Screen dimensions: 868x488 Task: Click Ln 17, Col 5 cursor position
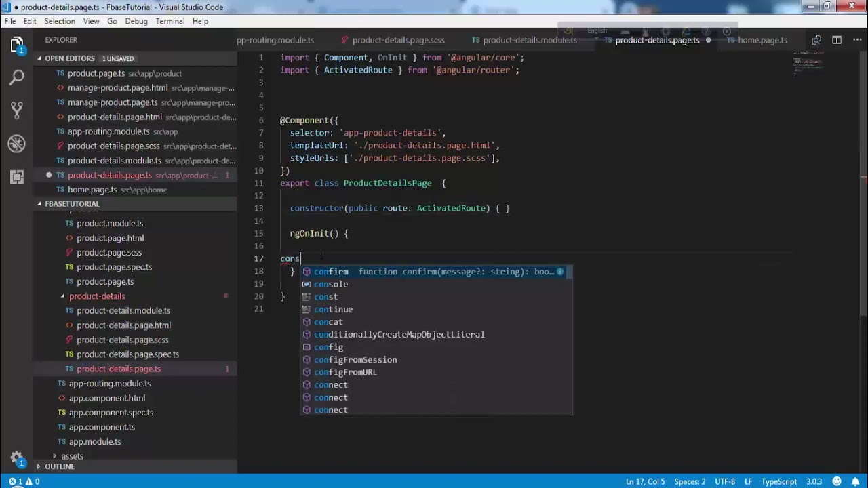[x=645, y=481]
